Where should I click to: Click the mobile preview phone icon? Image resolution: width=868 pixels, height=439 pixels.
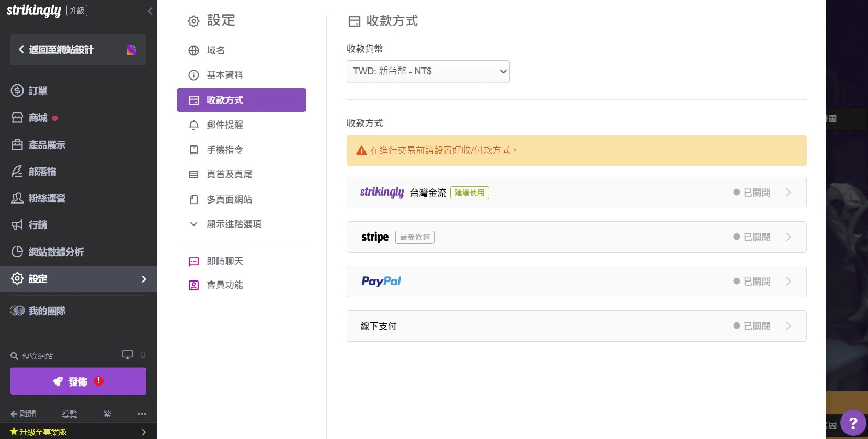point(143,355)
